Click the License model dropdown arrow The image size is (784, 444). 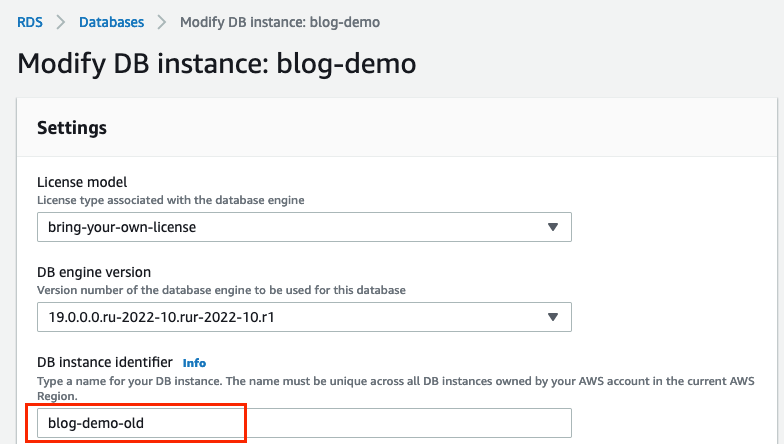pyautogui.click(x=552, y=227)
